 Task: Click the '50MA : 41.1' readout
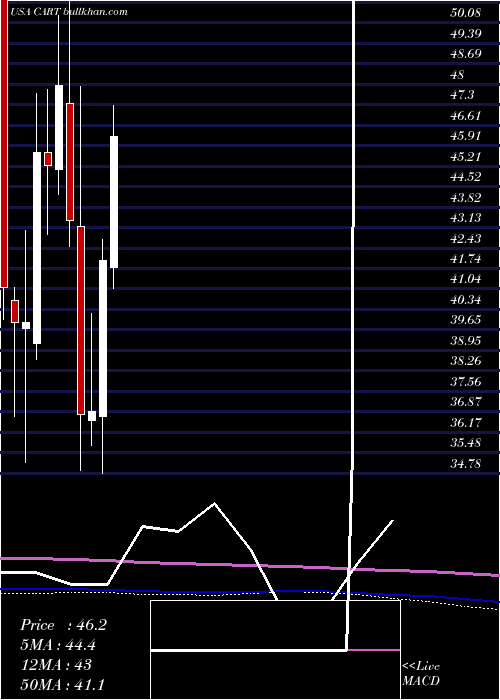[62, 684]
